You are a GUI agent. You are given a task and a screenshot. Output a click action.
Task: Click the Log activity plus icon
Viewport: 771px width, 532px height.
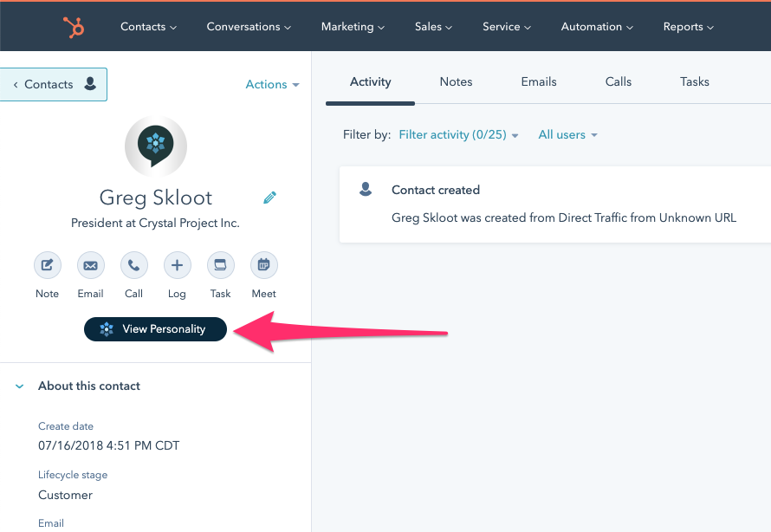click(177, 265)
